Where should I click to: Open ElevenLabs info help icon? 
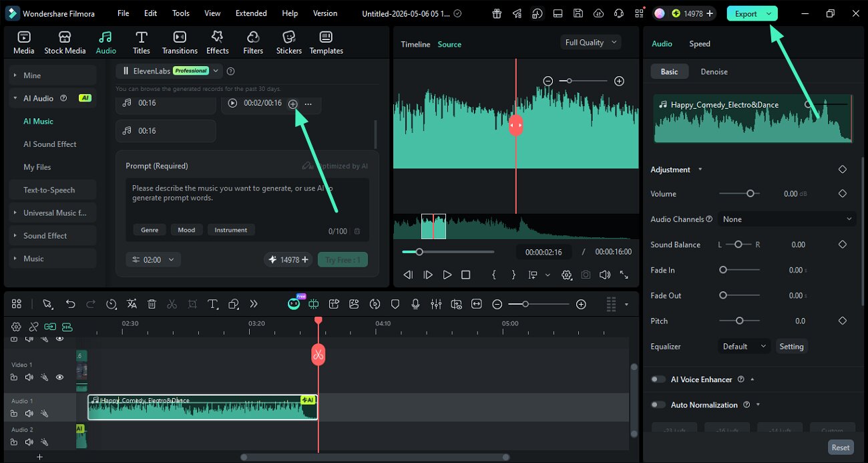pos(230,71)
